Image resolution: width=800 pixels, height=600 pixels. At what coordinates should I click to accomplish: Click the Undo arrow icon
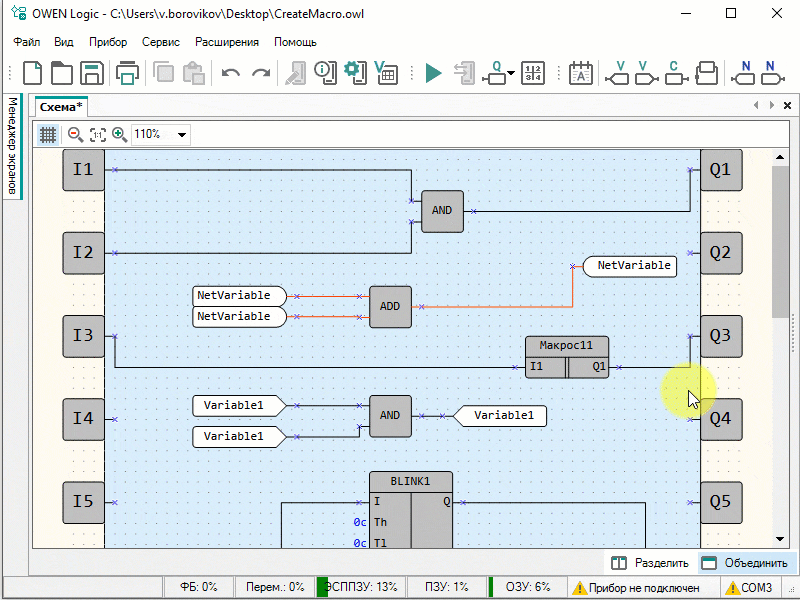click(231, 73)
